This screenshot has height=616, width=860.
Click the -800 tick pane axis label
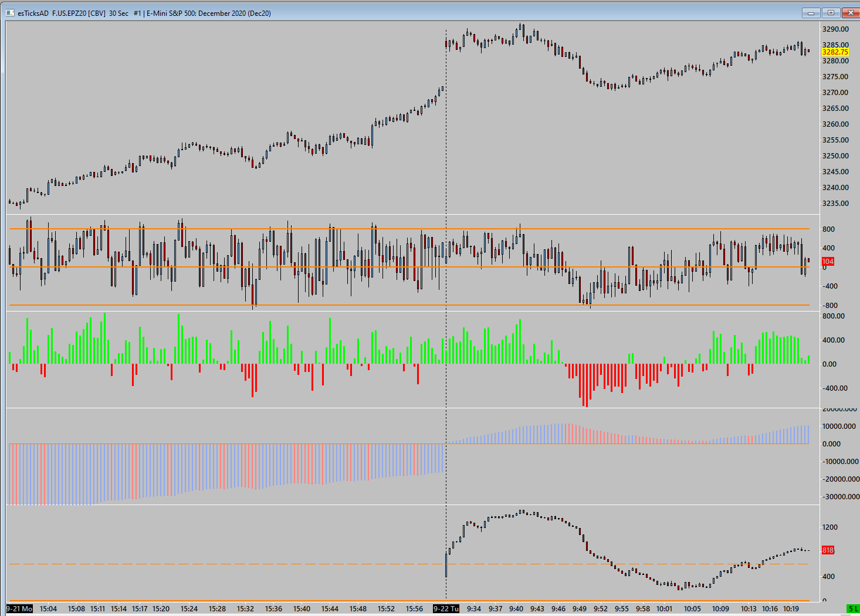click(x=829, y=306)
